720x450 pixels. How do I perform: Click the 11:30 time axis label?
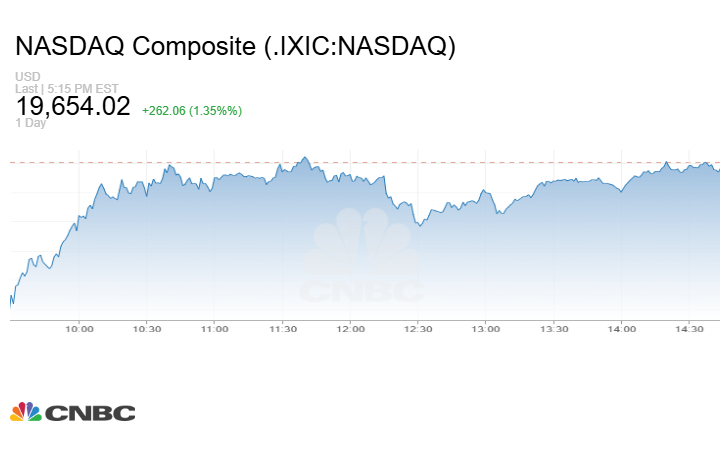coord(282,329)
